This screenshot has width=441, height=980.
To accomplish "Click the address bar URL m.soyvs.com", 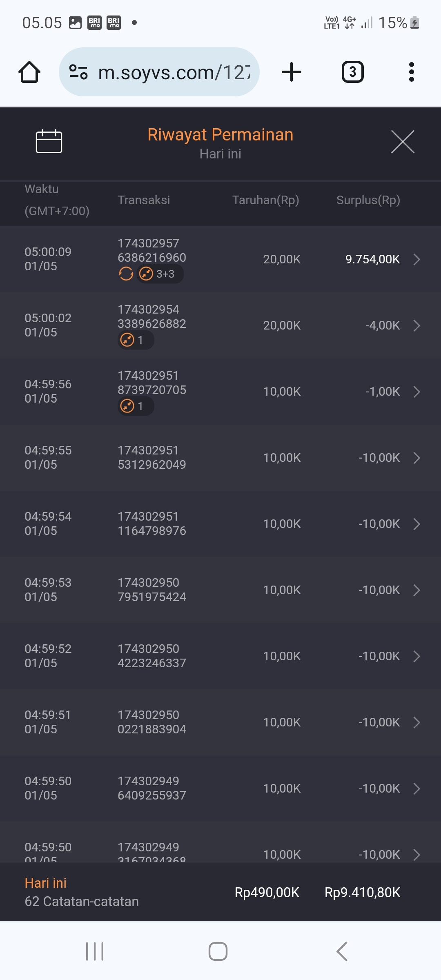I will 174,72.
